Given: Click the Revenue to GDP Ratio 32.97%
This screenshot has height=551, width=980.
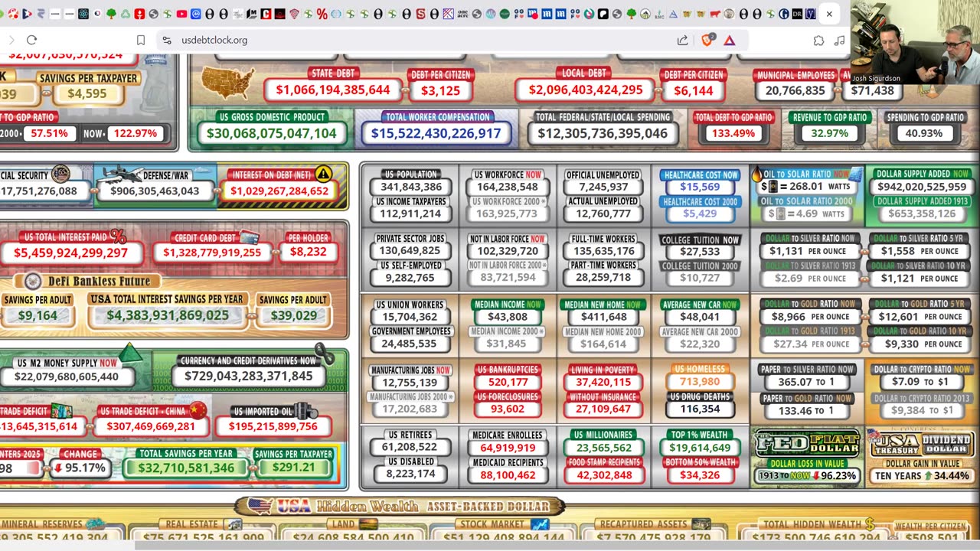Looking at the screenshot, I should point(830,133).
